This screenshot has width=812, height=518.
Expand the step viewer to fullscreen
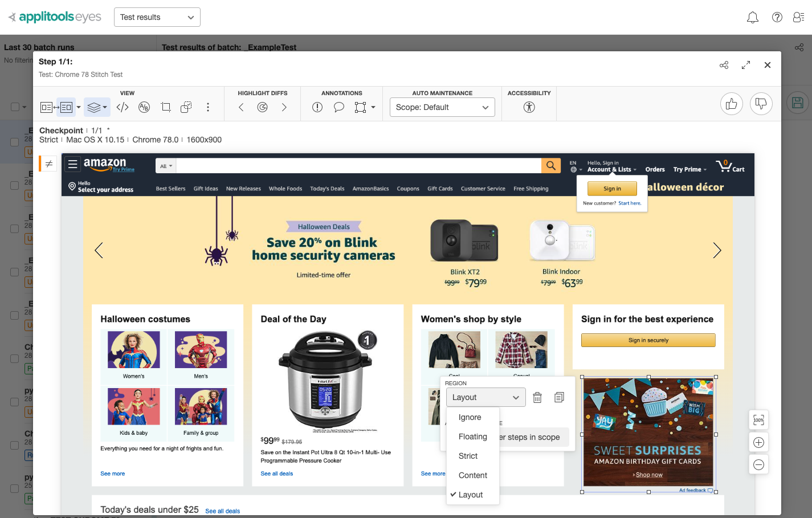tap(746, 65)
